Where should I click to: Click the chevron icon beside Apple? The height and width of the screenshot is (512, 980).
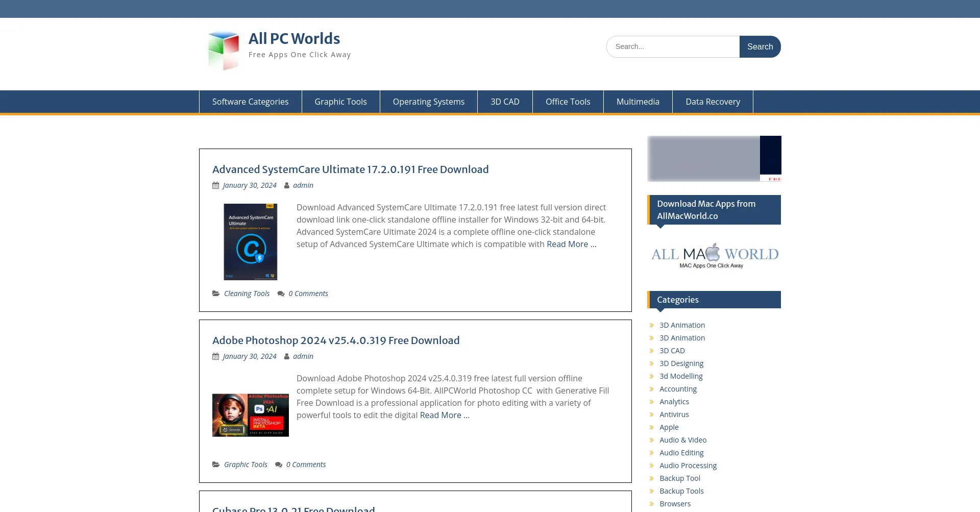652,427
